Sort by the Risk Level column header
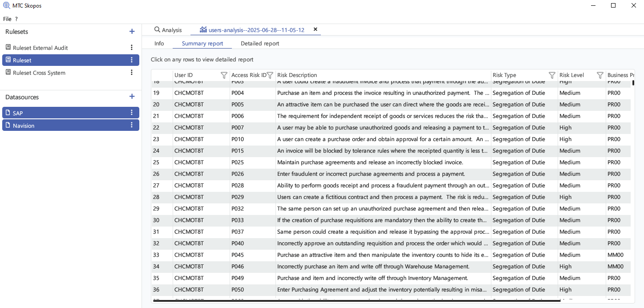The image size is (644, 308). click(x=571, y=75)
